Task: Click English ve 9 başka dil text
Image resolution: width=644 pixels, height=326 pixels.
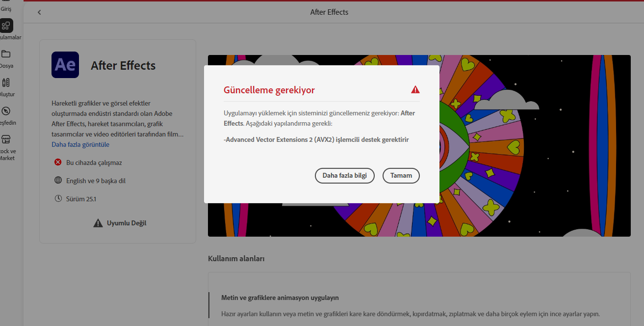Action: tap(96, 181)
